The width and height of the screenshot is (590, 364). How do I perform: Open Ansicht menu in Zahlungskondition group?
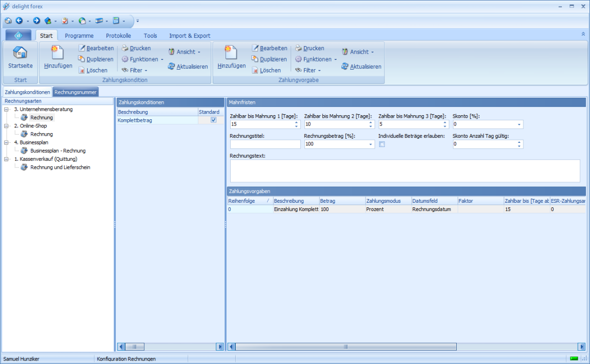185,52
